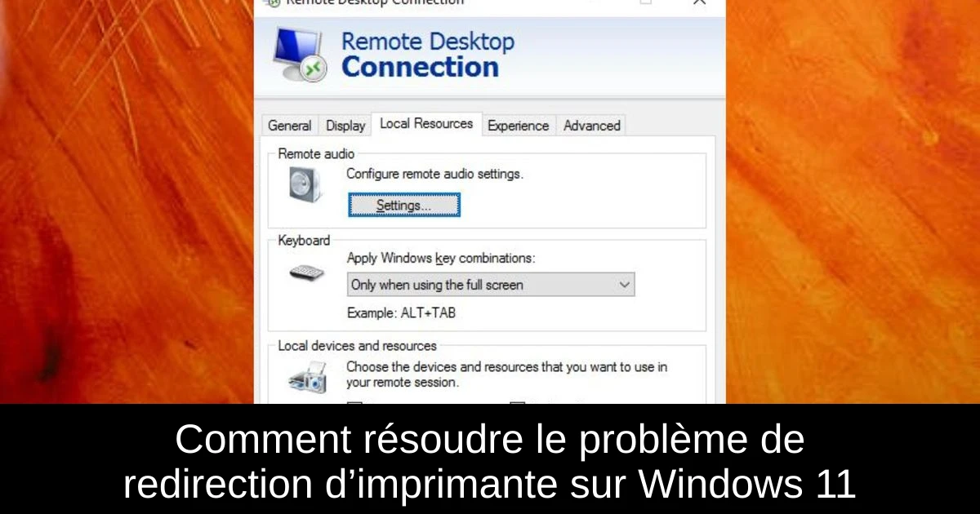Screen dimensions: 980x514
Task: Expand the chevron arrow beside full screen option
Action: coord(625,285)
